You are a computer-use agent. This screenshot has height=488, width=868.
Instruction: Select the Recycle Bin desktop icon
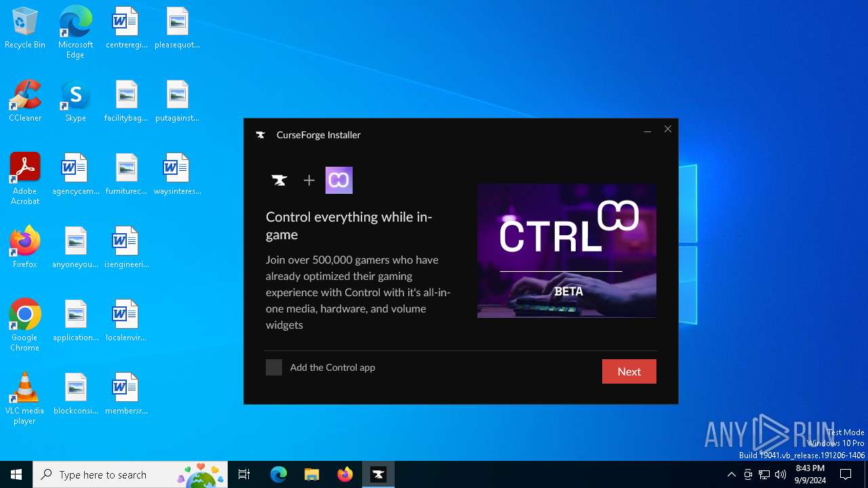[x=25, y=28]
